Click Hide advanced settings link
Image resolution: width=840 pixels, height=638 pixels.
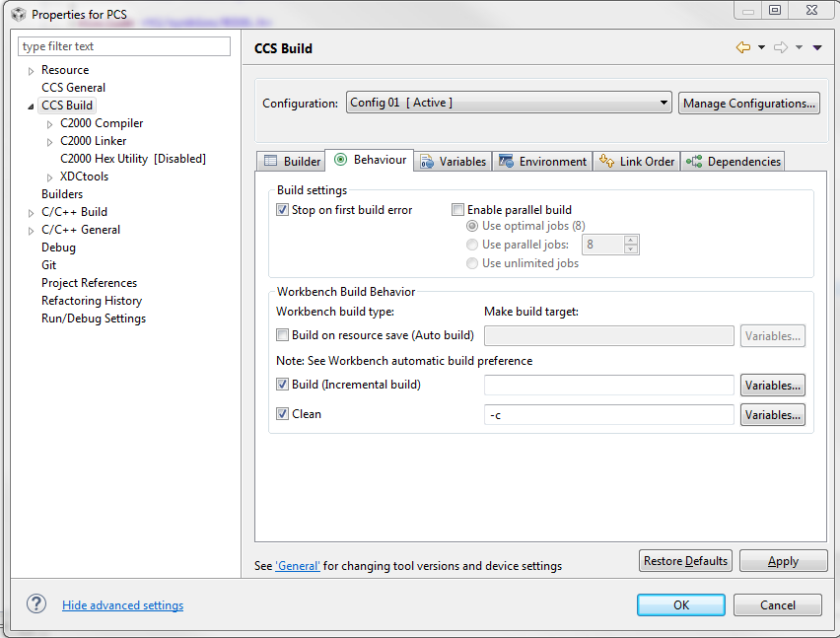click(x=122, y=605)
